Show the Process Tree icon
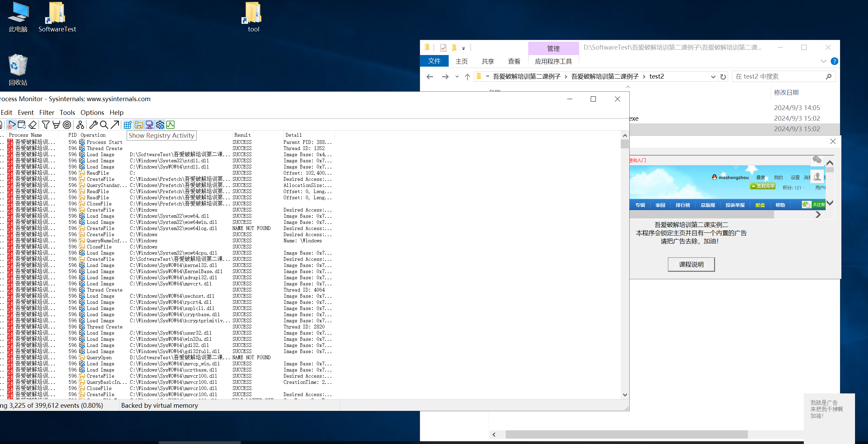 [80, 125]
